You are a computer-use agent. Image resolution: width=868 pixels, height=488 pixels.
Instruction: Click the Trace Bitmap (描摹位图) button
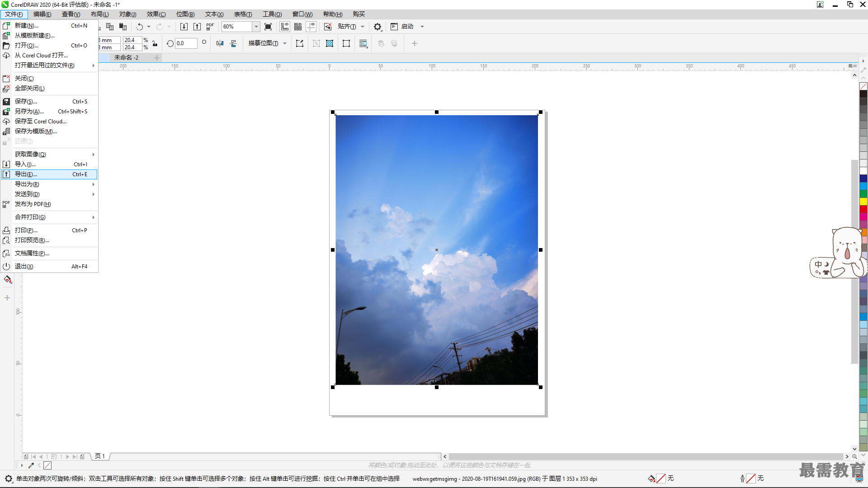click(x=263, y=43)
